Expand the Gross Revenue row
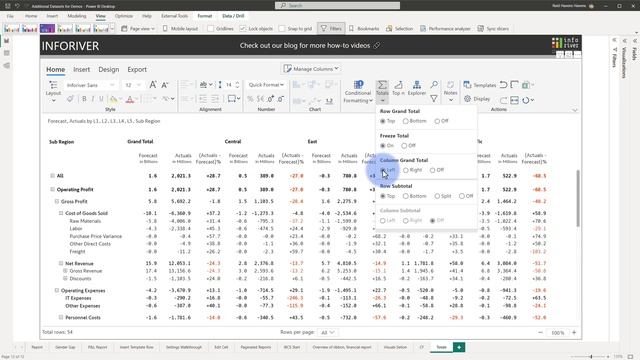The image size is (640, 360). coord(65,271)
